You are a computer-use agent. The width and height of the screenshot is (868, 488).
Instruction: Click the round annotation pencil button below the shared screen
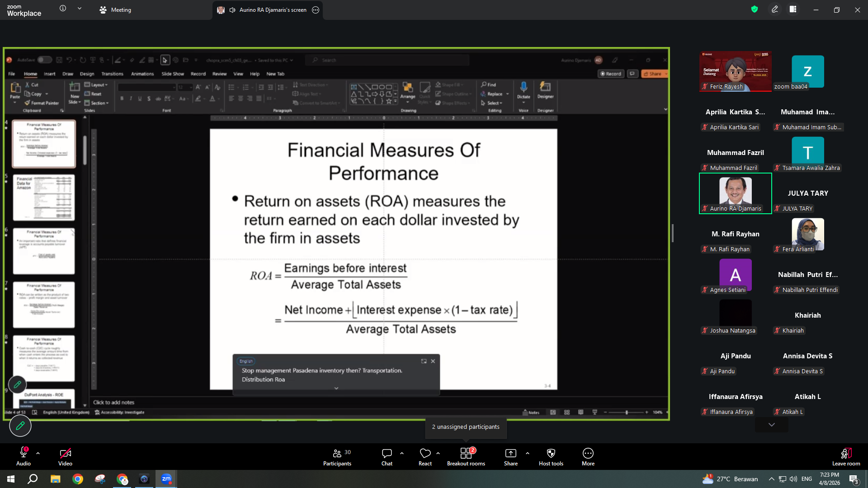click(x=20, y=426)
